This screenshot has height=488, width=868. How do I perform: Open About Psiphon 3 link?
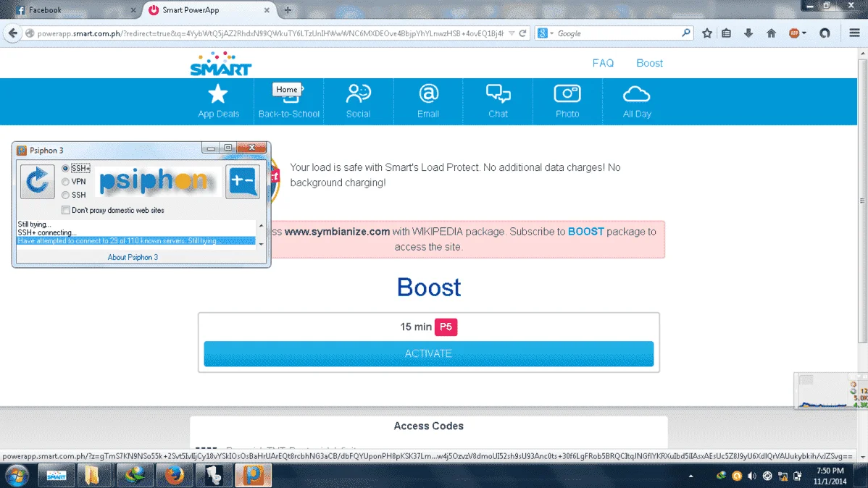pos(133,257)
